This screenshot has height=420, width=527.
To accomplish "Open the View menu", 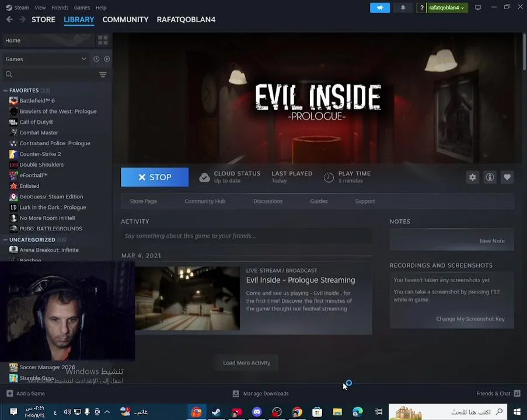I will pos(40,8).
